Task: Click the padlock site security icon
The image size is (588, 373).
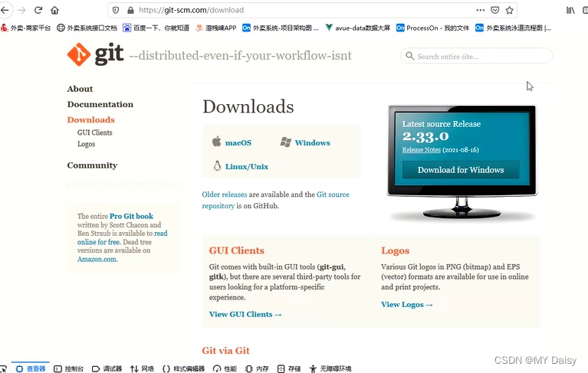Action: click(130, 10)
